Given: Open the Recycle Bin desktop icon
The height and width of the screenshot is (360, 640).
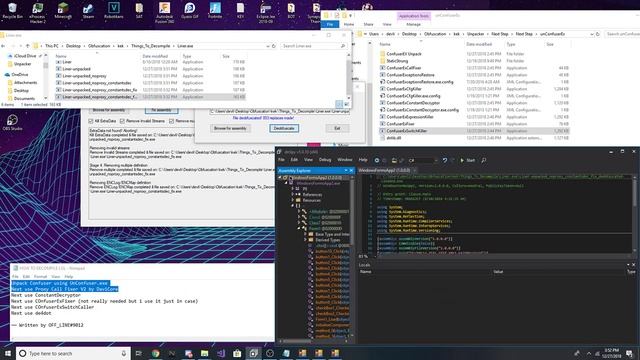Looking at the screenshot, I should (x=12, y=11).
